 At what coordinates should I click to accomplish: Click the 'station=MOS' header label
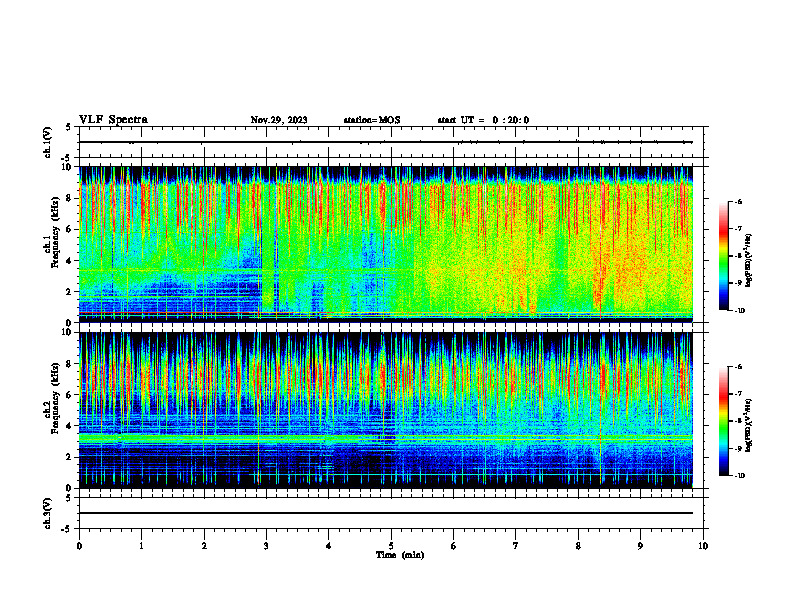pyautogui.click(x=372, y=120)
